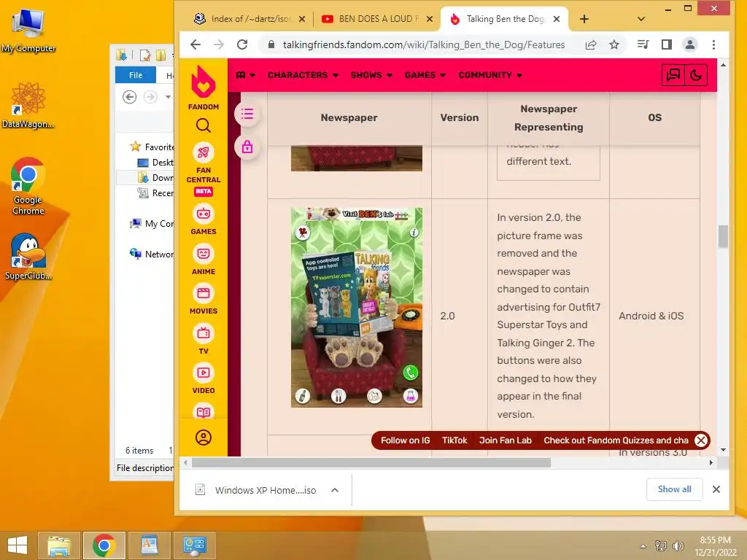The image size is (747, 560).
Task: Select My Computer in Explorer navigation pane
Action: point(152,223)
